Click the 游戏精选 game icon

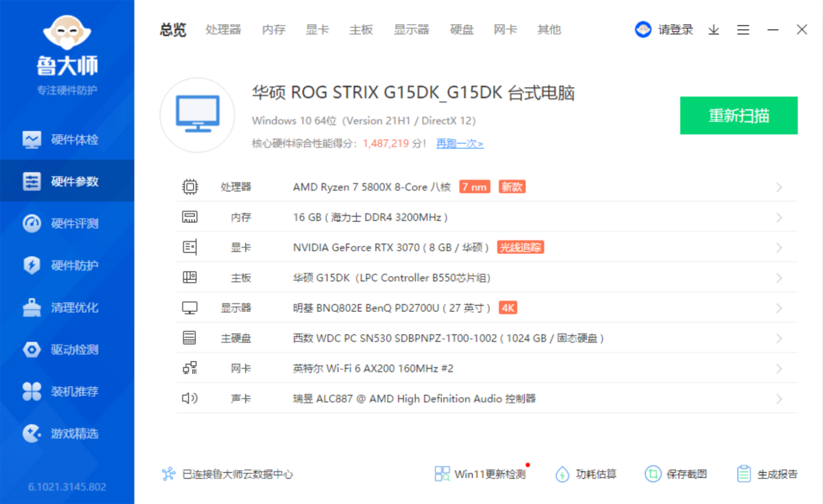pyautogui.click(x=31, y=433)
